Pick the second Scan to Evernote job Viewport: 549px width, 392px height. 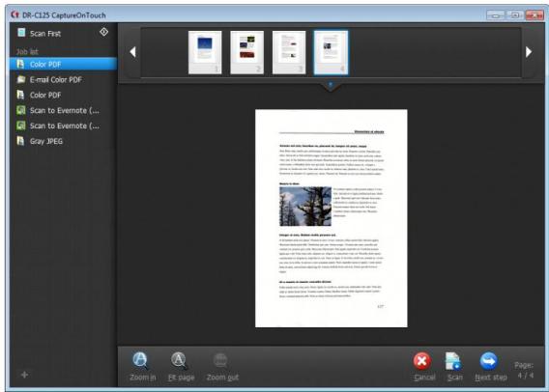point(63,126)
